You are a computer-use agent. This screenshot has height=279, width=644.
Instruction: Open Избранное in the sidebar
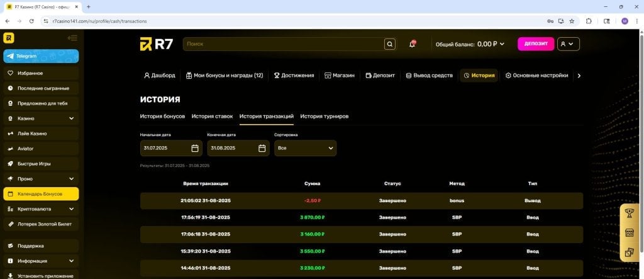point(41,73)
